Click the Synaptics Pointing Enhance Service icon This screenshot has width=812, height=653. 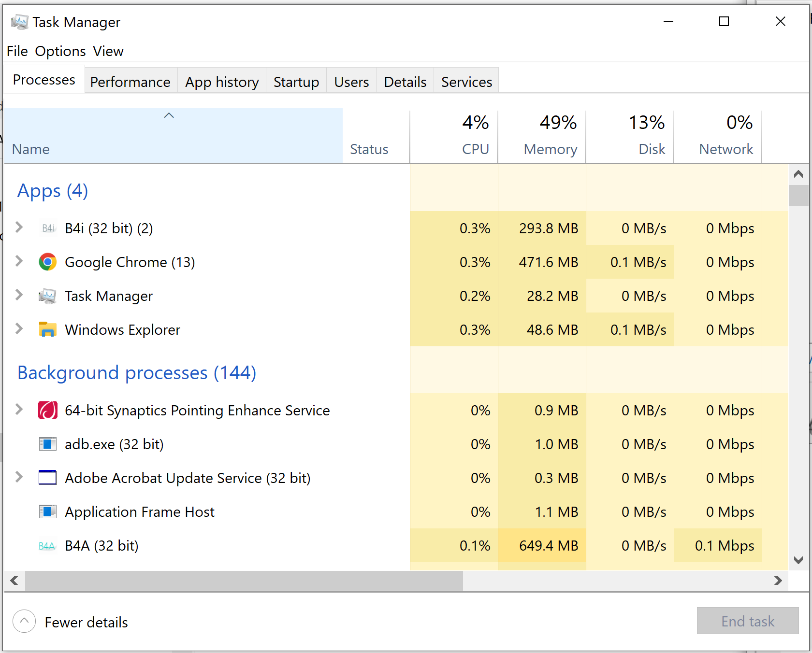click(x=47, y=410)
